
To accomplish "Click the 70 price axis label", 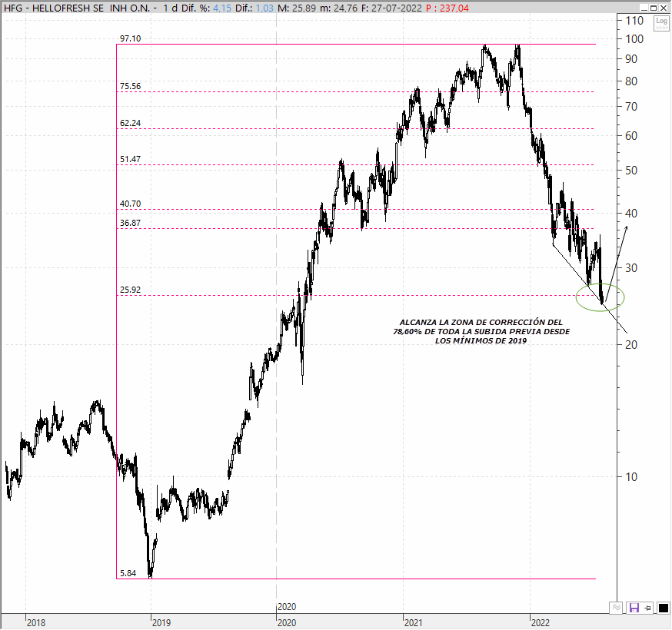I will (x=631, y=107).
